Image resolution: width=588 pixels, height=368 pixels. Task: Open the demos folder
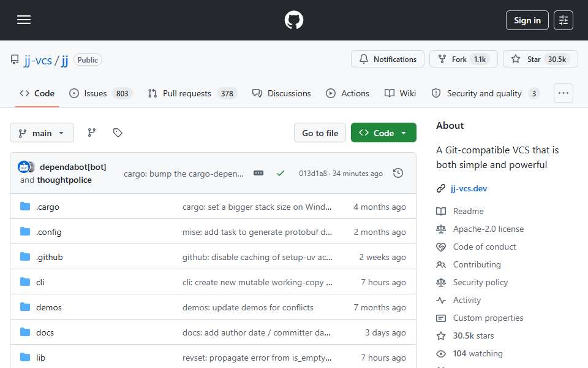pyautogui.click(x=49, y=307)
